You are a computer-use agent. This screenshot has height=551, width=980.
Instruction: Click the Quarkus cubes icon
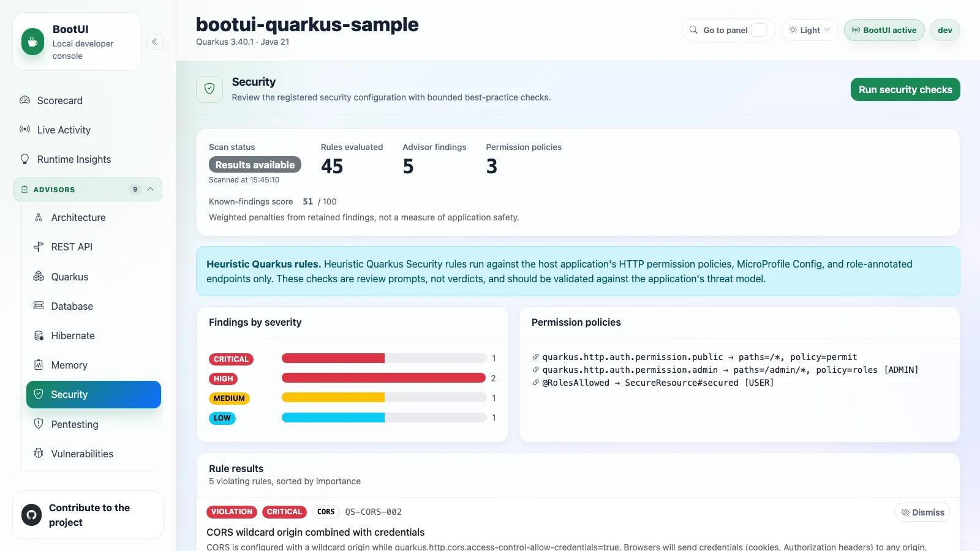pyautogui.click(x=39, y=276)
